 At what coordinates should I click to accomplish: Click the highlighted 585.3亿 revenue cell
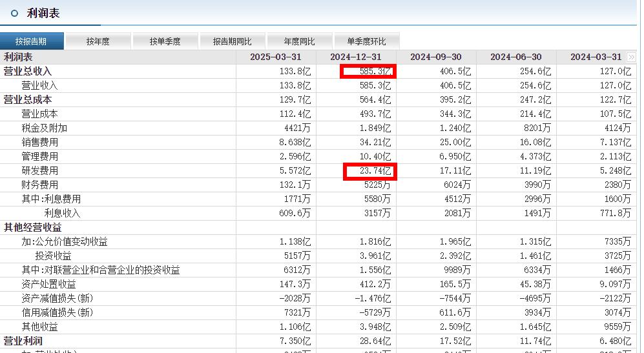(x=368, y=72)
